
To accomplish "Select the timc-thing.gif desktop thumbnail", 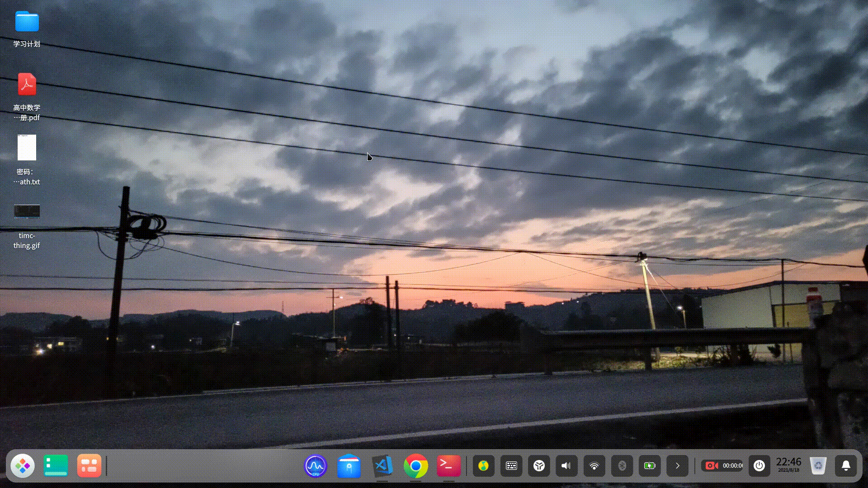I will pos(27,211).
